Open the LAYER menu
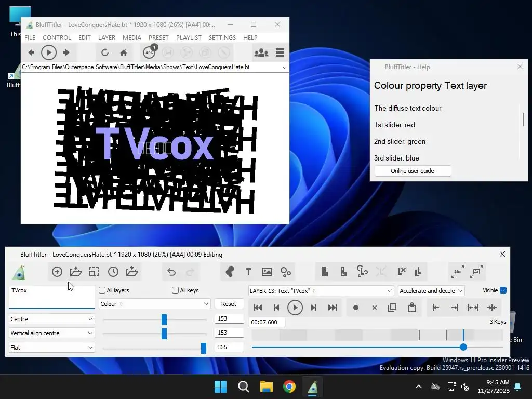The height and width of the screenshot is (399, 532). tap(107, 37)
